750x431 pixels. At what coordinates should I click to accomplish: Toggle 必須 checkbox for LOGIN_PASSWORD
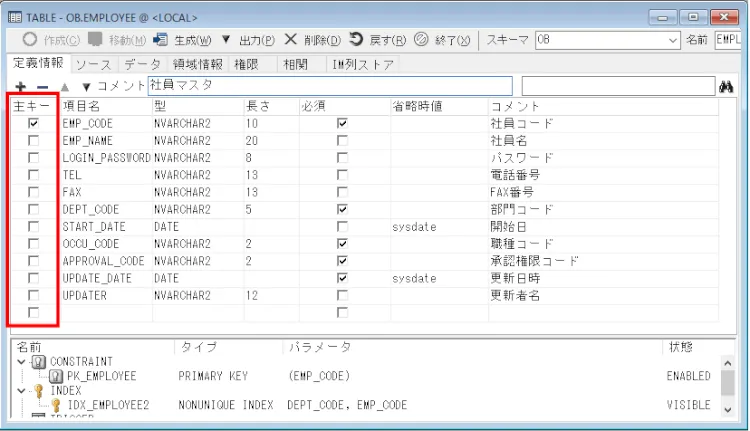[342, 158]
